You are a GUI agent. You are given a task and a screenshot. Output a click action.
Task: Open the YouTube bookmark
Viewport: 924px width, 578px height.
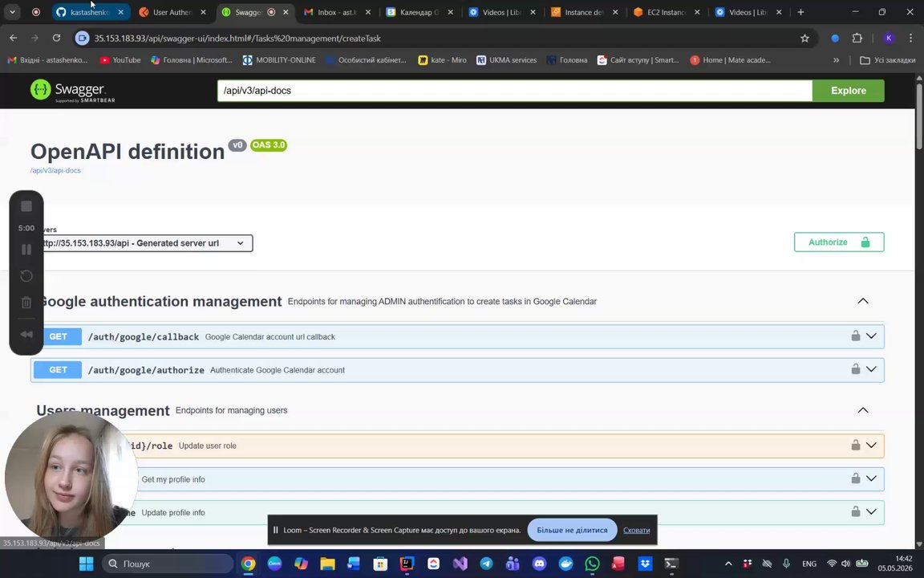click(120, 60)
